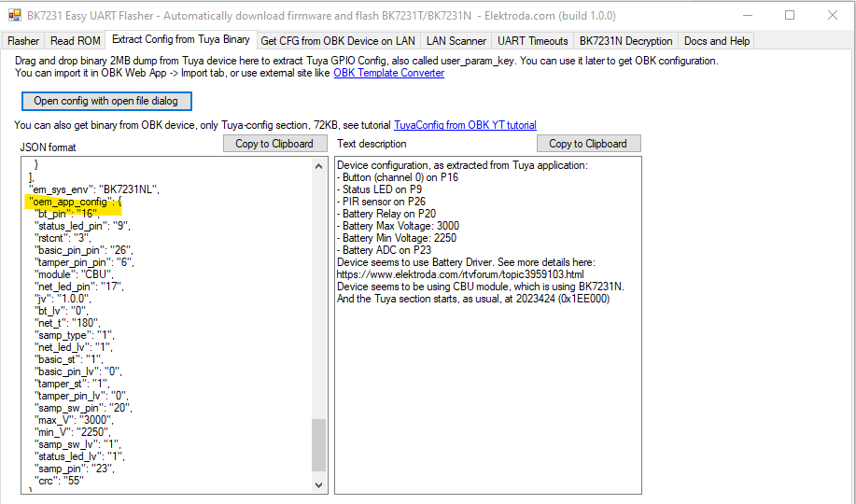This screenshot has height=504, width=856.
Task: Click the JSON scrollbar down arrow
Action: tap(319, 485)
